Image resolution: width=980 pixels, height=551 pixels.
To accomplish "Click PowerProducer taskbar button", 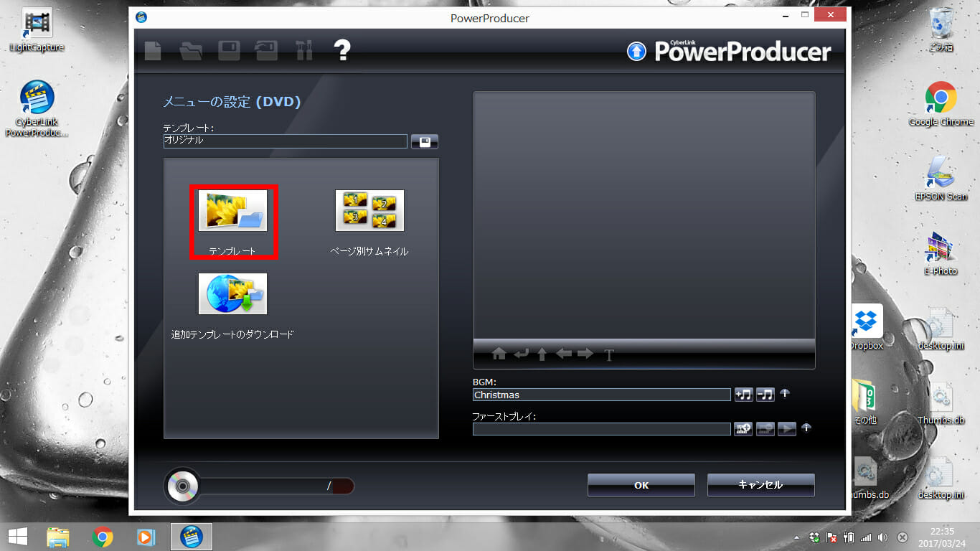I will tap(191, 537).
